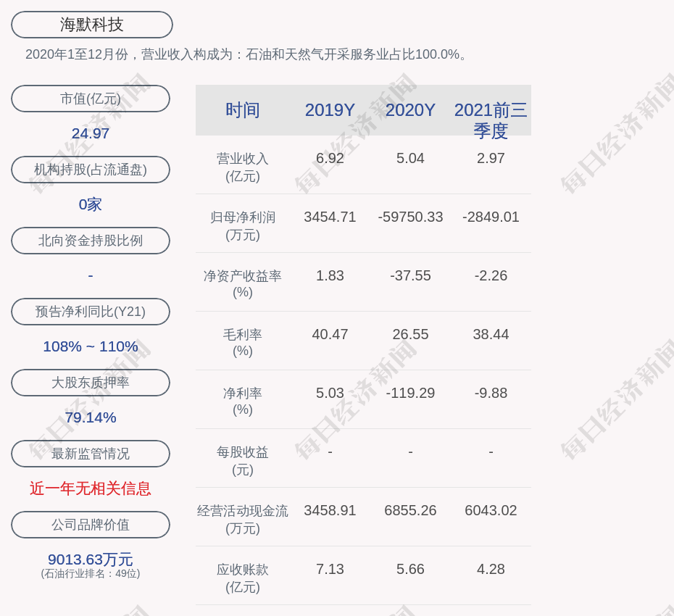Click the 机构持股(占流通盘) label pill

tap(91, 170)
